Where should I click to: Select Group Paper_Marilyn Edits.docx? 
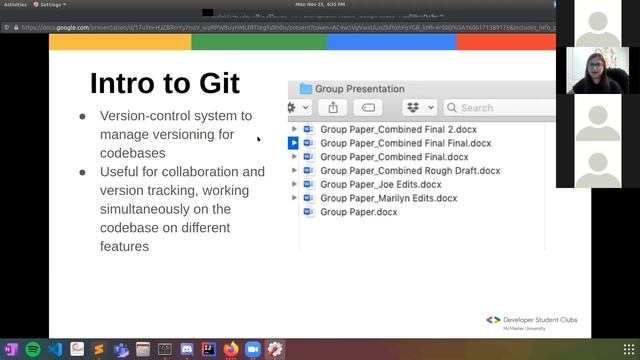pyautogui.click(x=389, y=198)
